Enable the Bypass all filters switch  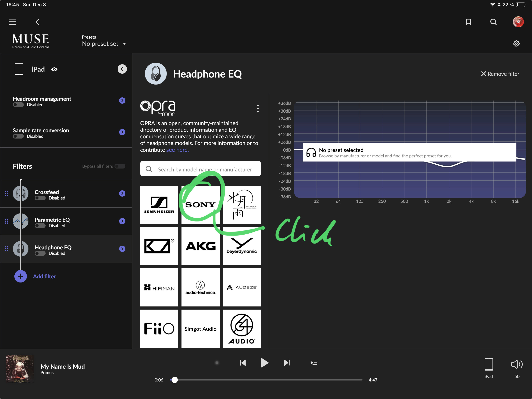point(120,166)
